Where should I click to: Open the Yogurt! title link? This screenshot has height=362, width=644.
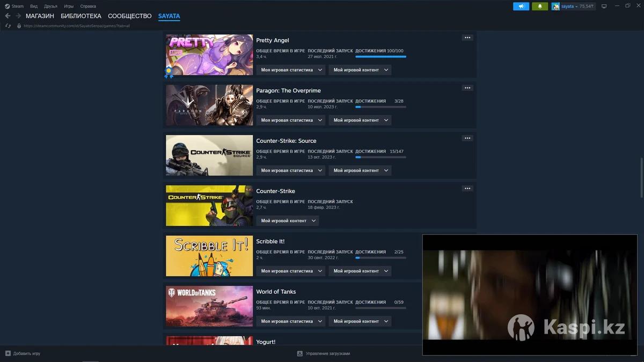[266, 342]
